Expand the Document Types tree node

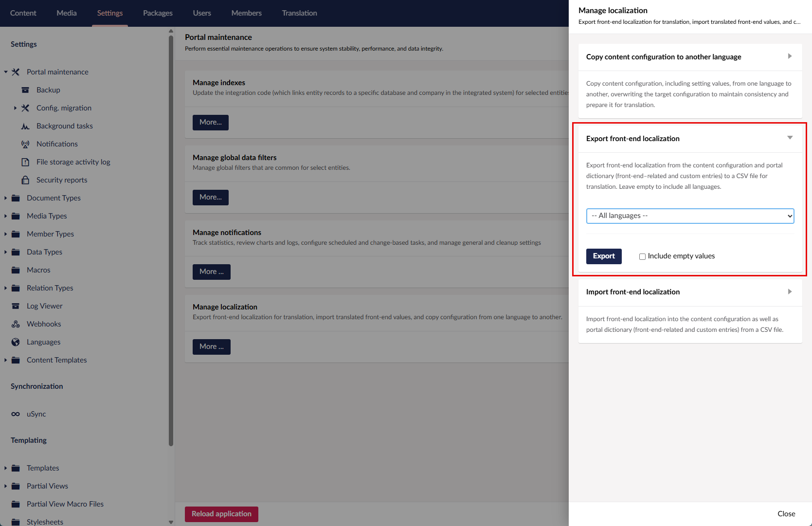click(6, 198)
